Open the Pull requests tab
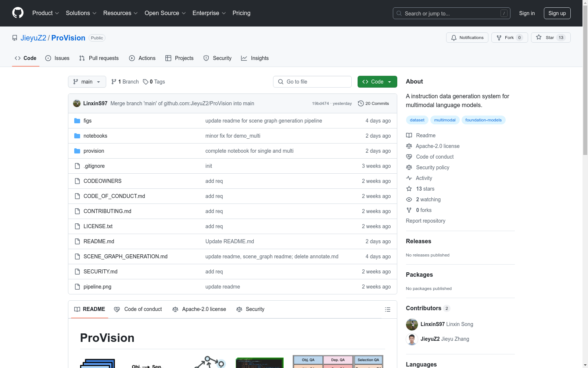Viewport: 588px width, 368px height. [x=99, y=58]
